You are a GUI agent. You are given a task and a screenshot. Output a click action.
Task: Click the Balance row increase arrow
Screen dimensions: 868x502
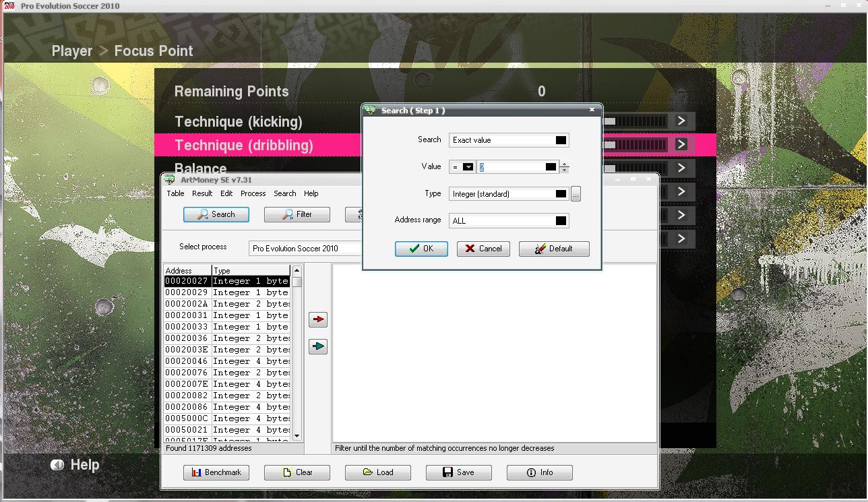[681, 168]
